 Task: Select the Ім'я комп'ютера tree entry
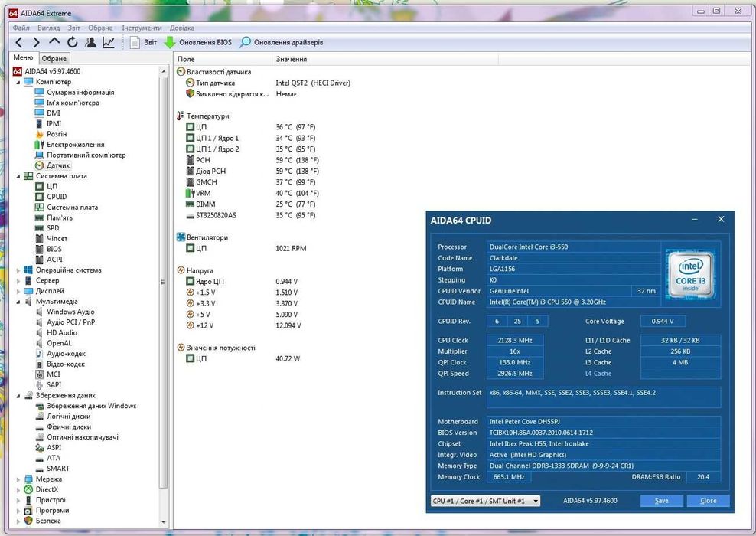pos(67,103)
